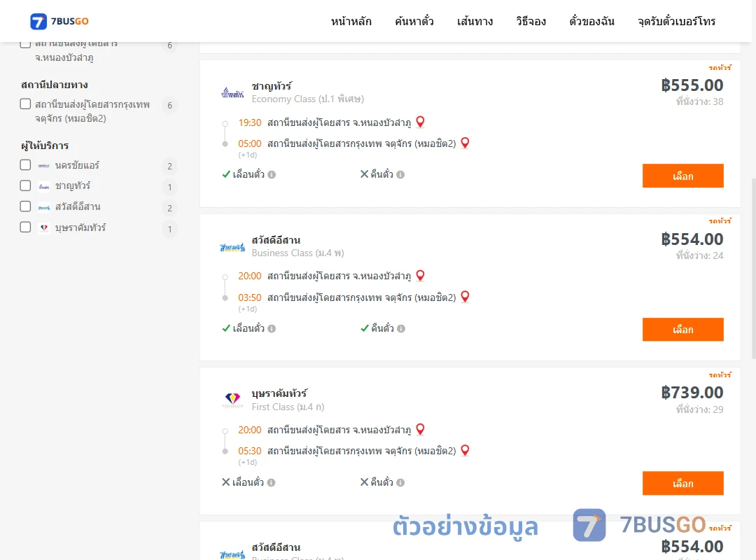Show คืนตั๋ว info icon on บุษราคัมทัวร์ card
Screen dimensions: 756x560
(x=400, y=482)
